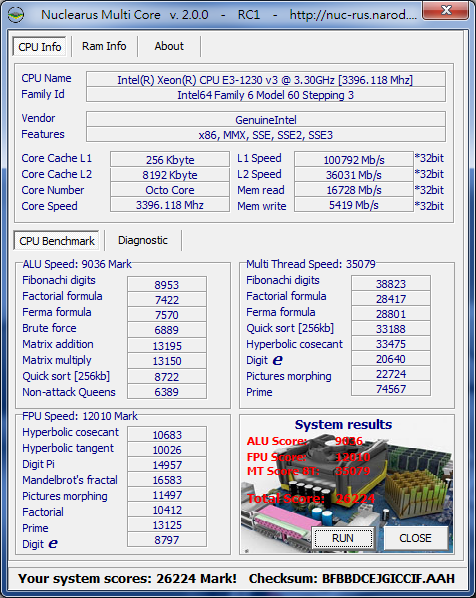Screen dimensions: 476x598
Task: Open the About tab
Action: (169, 46)
